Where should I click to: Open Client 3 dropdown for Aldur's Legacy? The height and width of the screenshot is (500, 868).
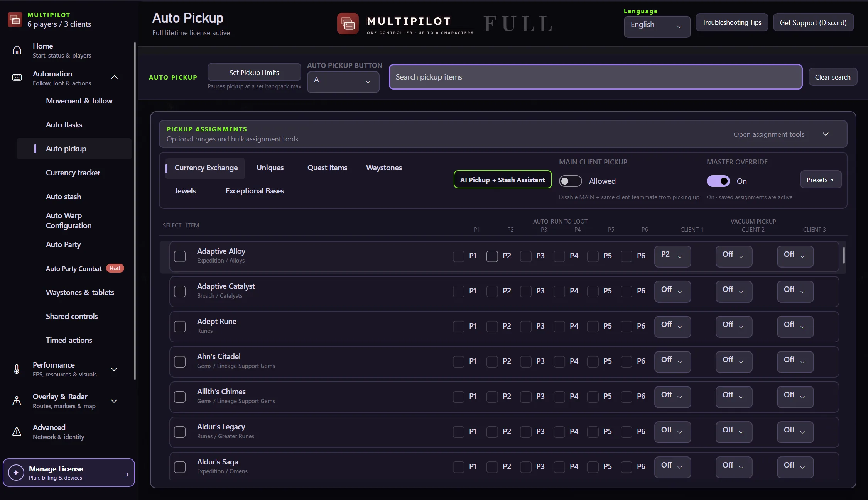795,432
